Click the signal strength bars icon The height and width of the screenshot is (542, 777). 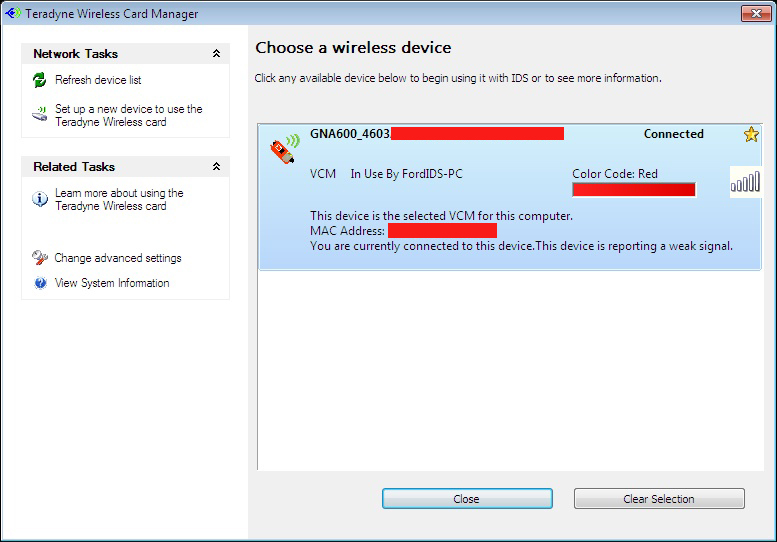click(745, 182)
